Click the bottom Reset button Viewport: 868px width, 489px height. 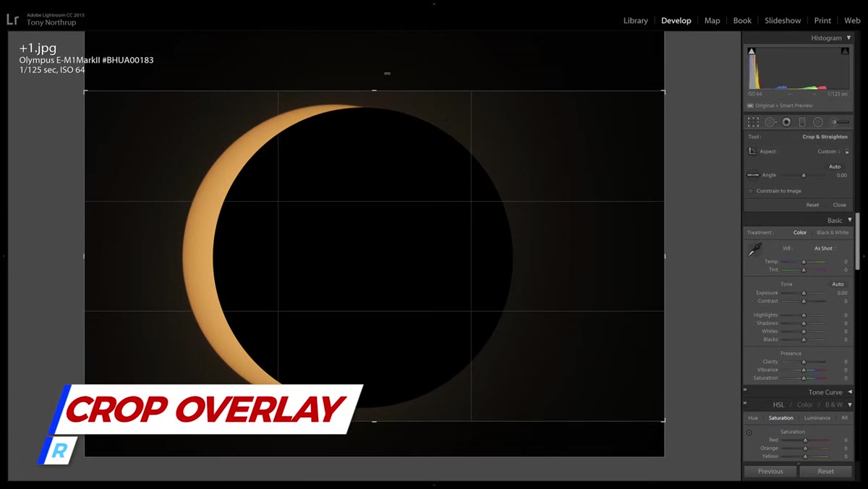coord(825,471)
